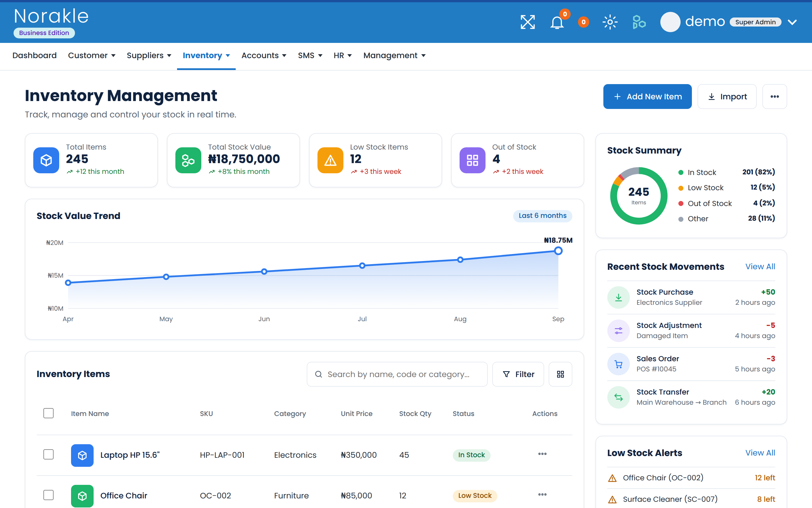This screenshot has width=812, height=508.
Task: Click the Sales Order cart icon
Action: pyautogui.click(x=618, y=364)
